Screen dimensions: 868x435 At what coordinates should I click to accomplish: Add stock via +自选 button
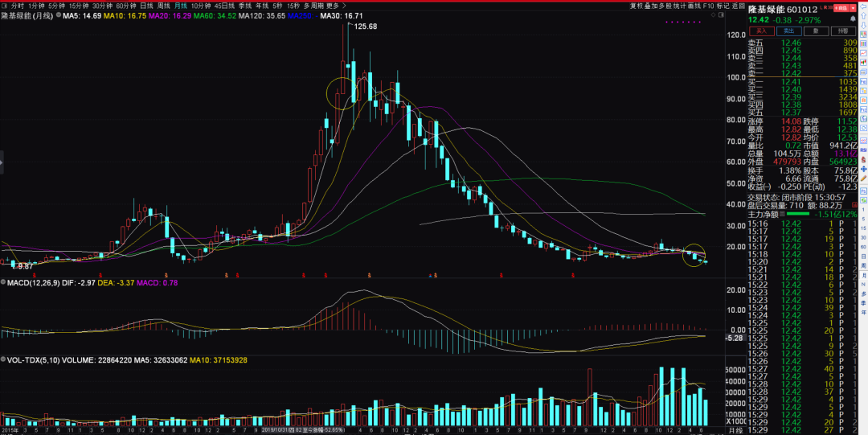841,8
